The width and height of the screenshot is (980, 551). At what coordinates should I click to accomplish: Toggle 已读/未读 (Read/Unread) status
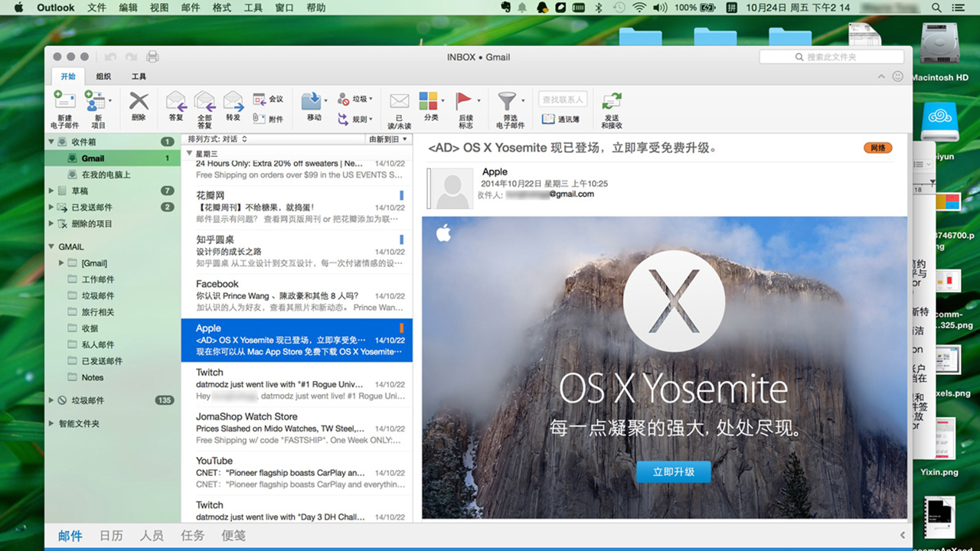399,102
